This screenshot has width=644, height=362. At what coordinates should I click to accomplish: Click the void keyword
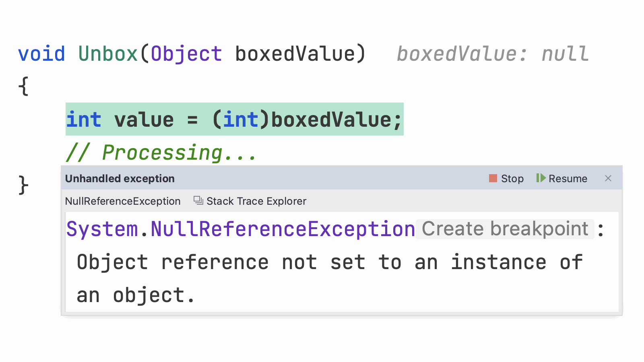(41, 54)
